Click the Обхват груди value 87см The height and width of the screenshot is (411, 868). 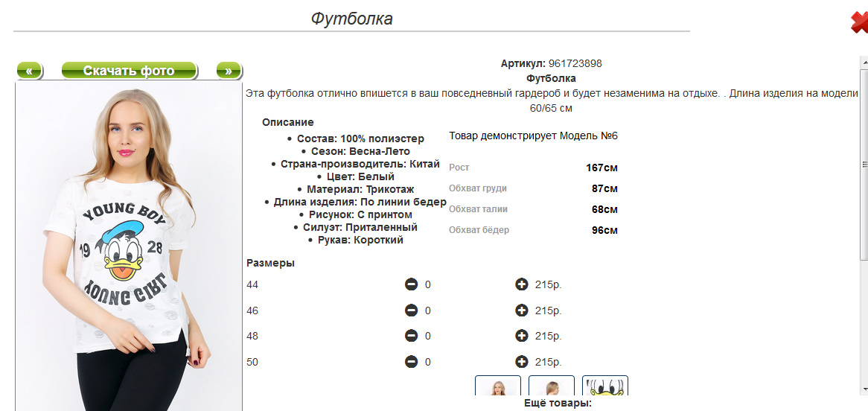click(x=604, y=188)
